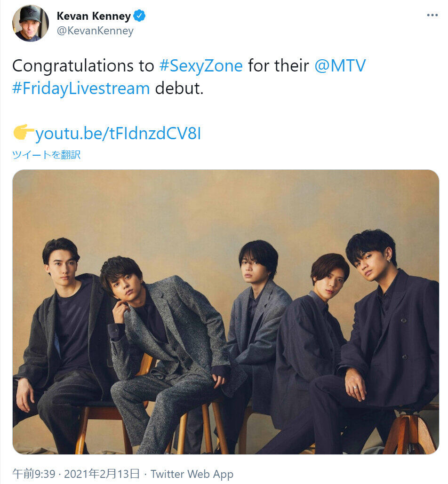448x484 pixels.
Task: Follow the youtu.be/tFIdnzdCV8I link
Action: click(118, 134)
